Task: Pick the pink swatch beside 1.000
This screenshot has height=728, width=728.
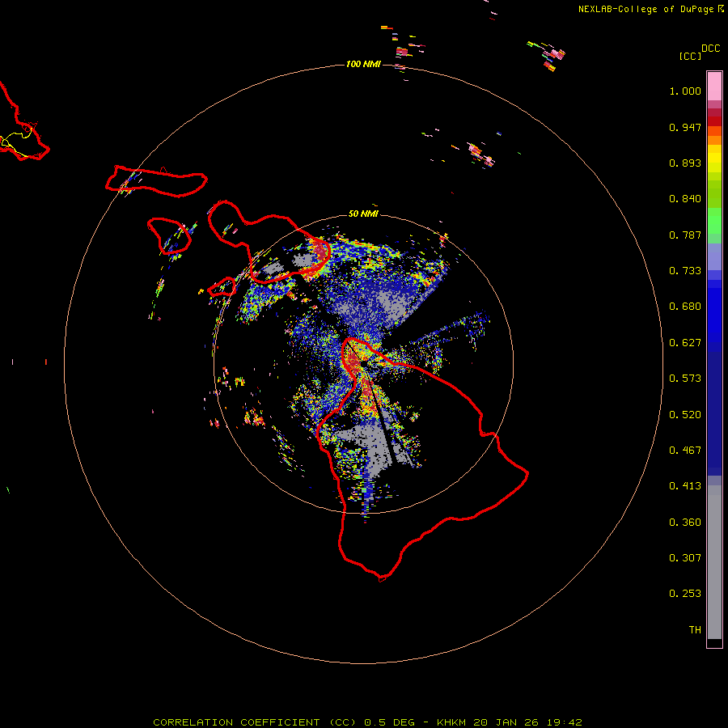Action: tap(714, 87)
